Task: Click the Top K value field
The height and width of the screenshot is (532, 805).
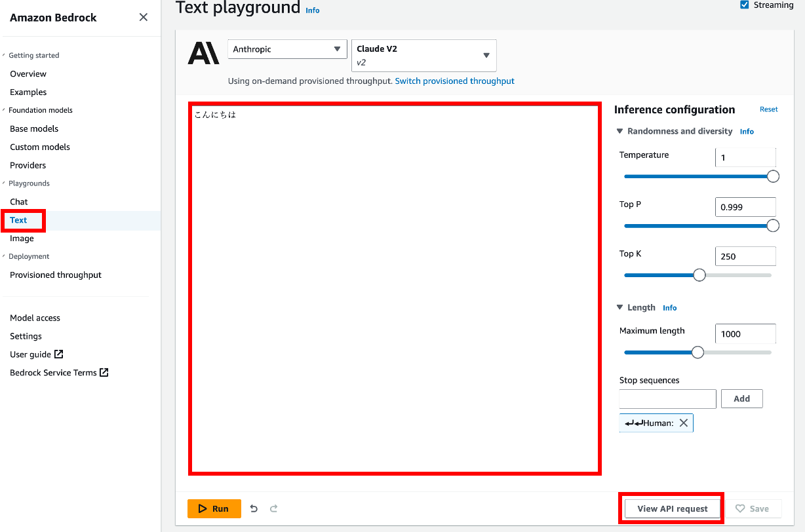Action: pyautogui.click(x=745, y=256)
